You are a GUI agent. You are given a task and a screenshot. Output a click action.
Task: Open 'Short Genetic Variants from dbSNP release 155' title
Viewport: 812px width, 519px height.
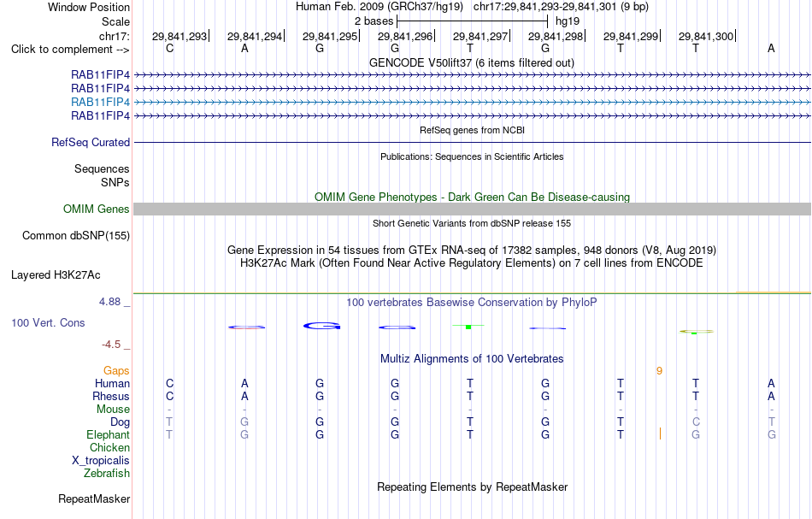(472, 224)
